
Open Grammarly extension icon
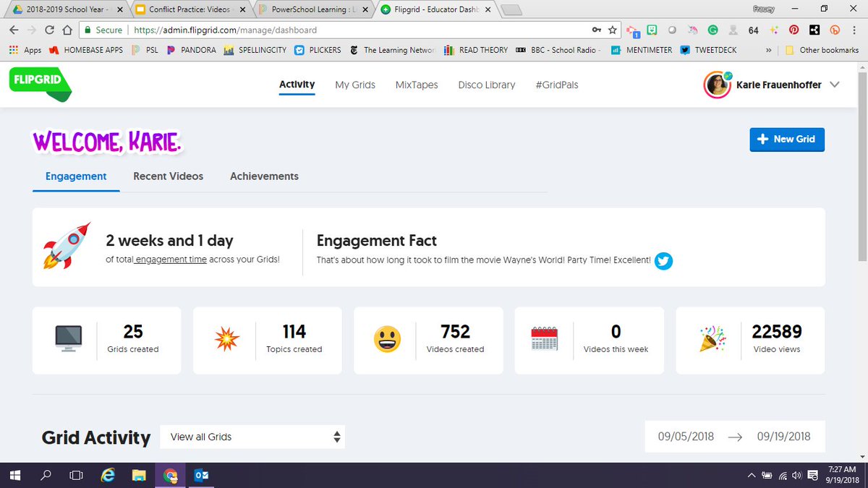[x=712, y=30]
